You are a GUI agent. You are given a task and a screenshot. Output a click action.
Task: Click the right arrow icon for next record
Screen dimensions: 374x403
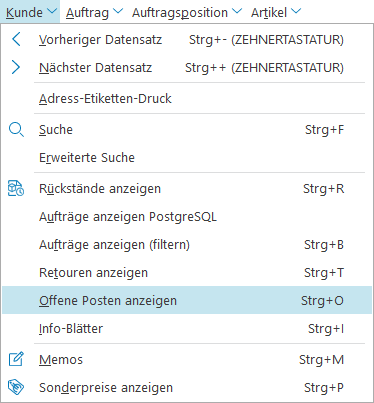(16, 67)
